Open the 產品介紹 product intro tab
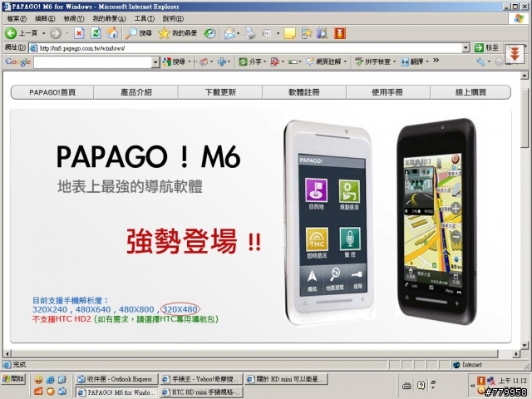 136,92
